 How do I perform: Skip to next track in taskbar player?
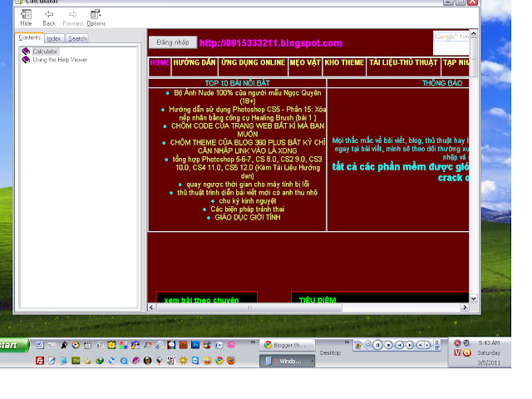(x=410, y=345)
